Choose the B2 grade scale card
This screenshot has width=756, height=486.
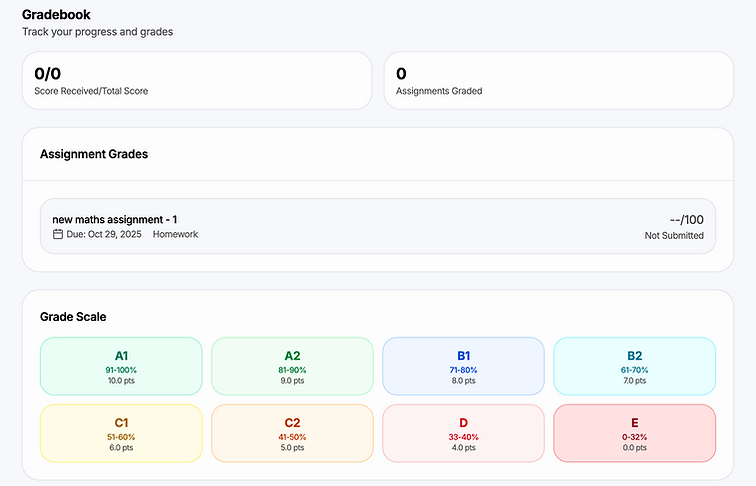coord(634,366)
